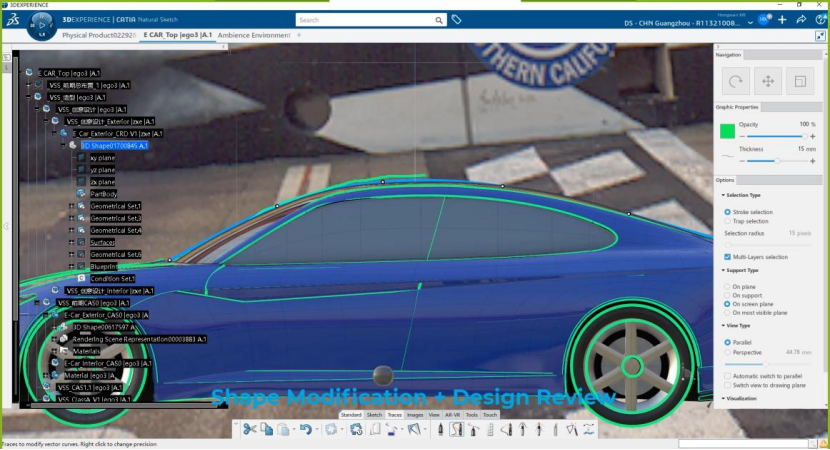Click into the Search field
830x450 pixels.
point(365,20)
